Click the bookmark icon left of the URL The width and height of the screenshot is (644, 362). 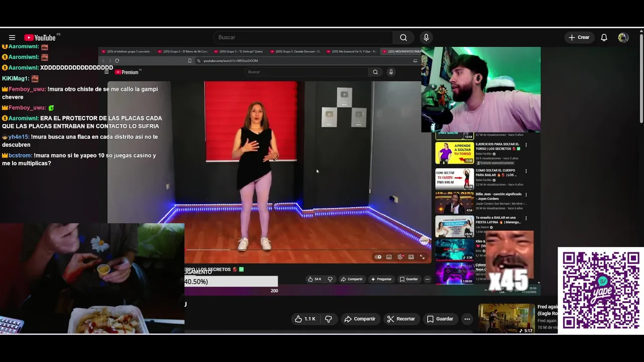point(190,61)
